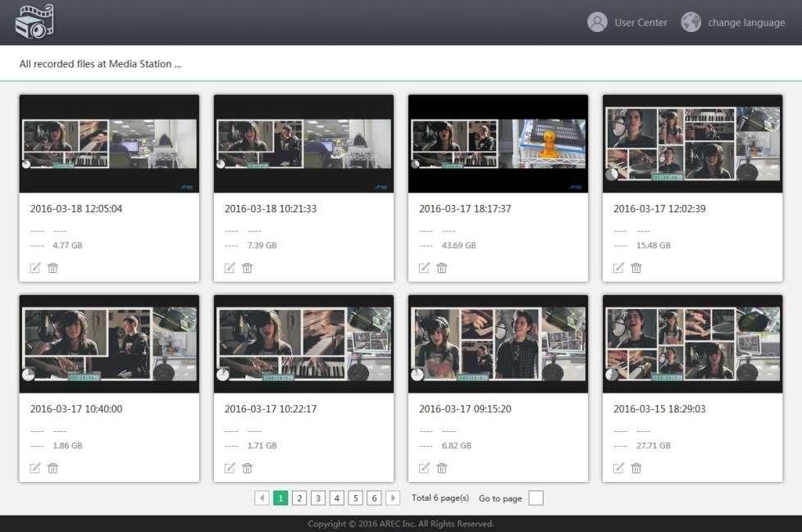Viewport: 802px width, 532px height.
Task: Go to next page arrow
Action: coord(393,498)
